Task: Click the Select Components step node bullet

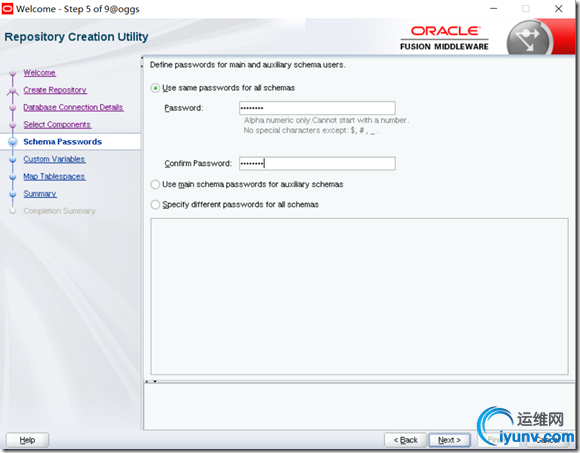Action: pyautogui.click(x=13, y=125)
